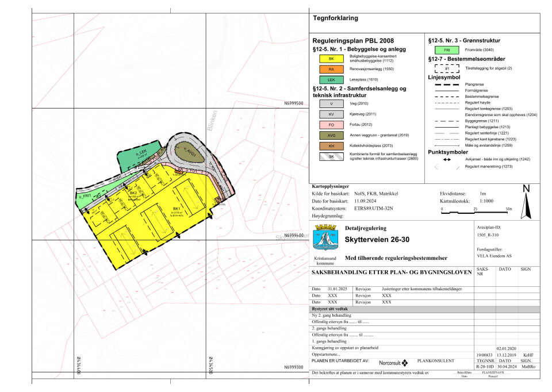Viewport: 552px width, 392px height.
Task: Click the 'Punktsymboler' heading
Action: [x=448, y=152]
